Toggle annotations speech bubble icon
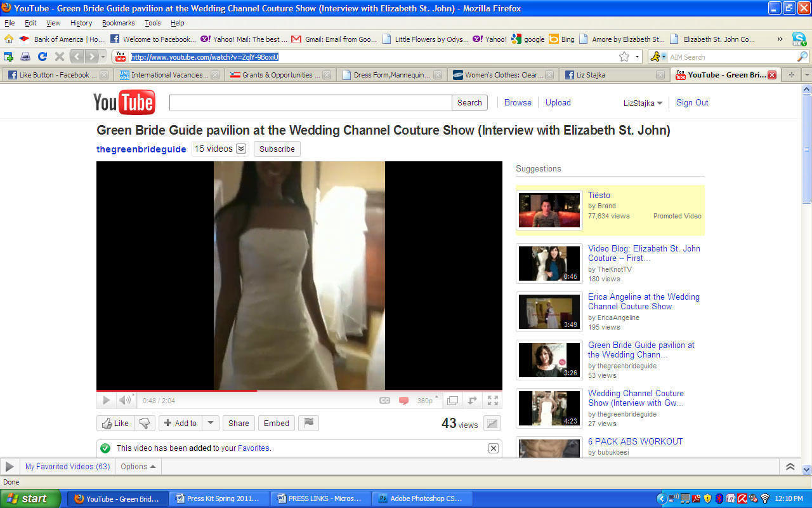Screen dimensions: 812x508 click(x=403, y=401)
